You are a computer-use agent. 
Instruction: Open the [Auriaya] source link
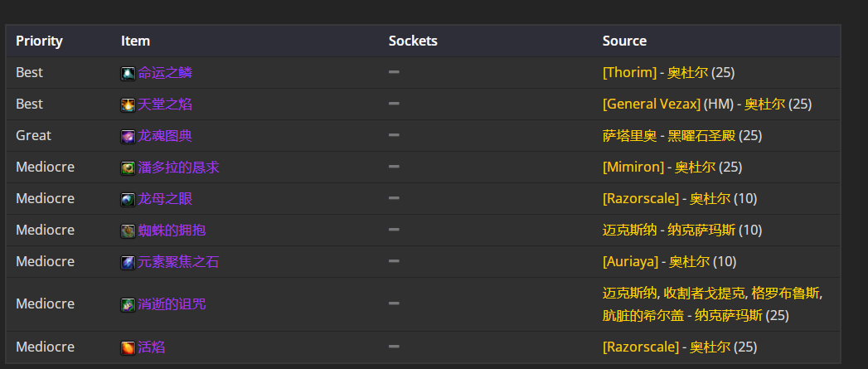pyautogui.click(x=631, y=262)
